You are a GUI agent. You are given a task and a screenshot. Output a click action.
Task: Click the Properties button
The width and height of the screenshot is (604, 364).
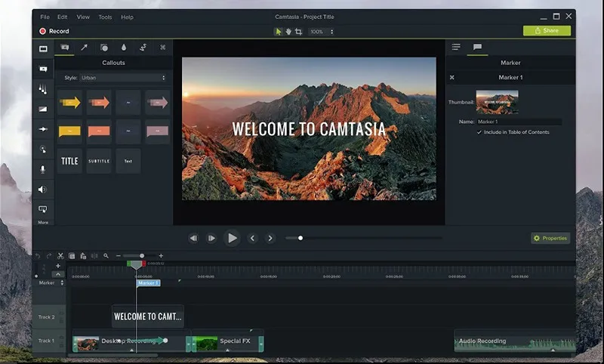[x=550, y=238]
